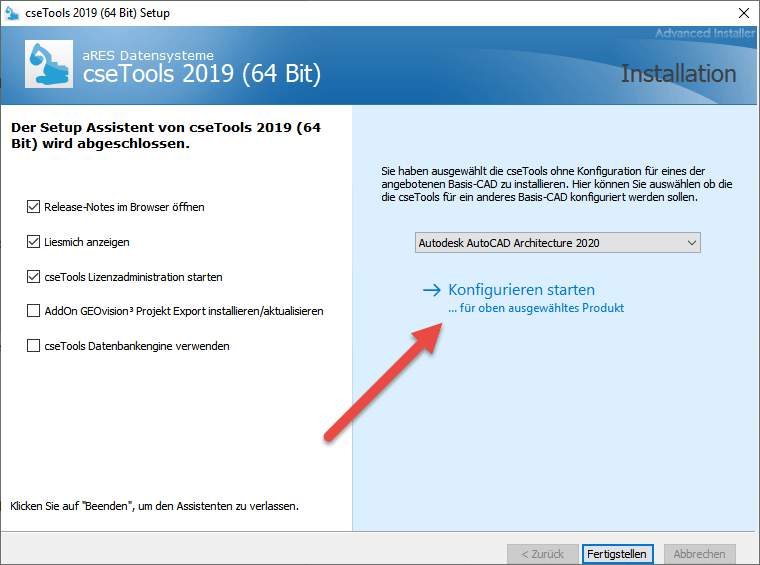
Task: Check cseTools Datenbankengine verwenden
Action: click(35, 346)
